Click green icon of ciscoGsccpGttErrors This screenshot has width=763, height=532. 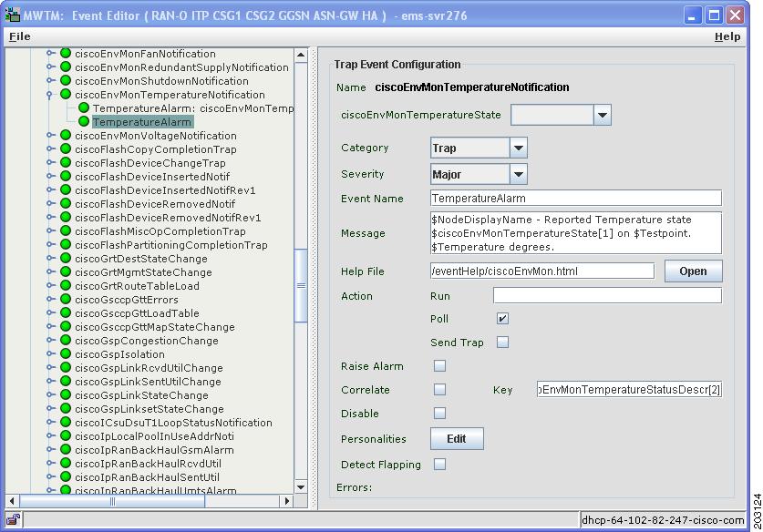pos(66,299)
